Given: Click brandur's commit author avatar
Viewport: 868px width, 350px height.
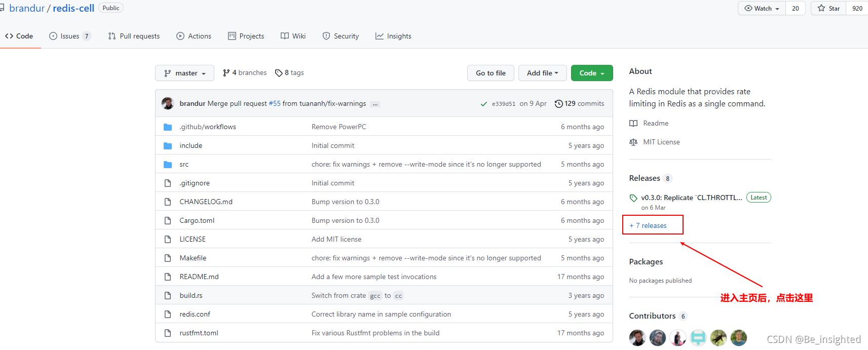Looking at the screenshot, I should click(x=168, y=103).
